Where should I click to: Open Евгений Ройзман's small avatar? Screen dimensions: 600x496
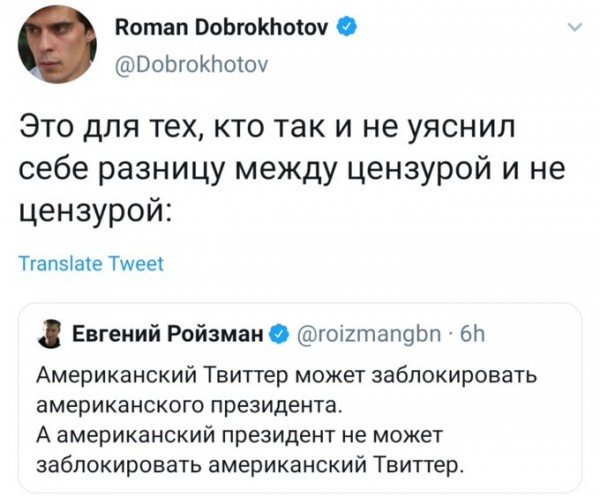click(x=51, y=334)
